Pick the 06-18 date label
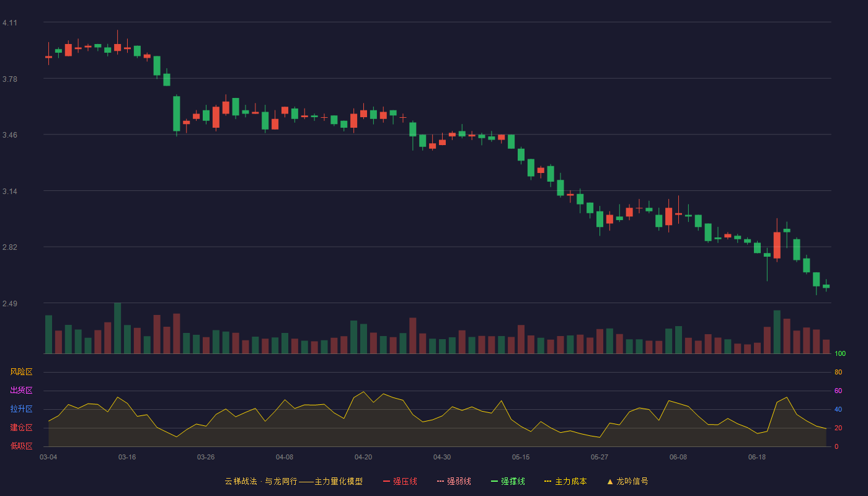 coord(757,457)
